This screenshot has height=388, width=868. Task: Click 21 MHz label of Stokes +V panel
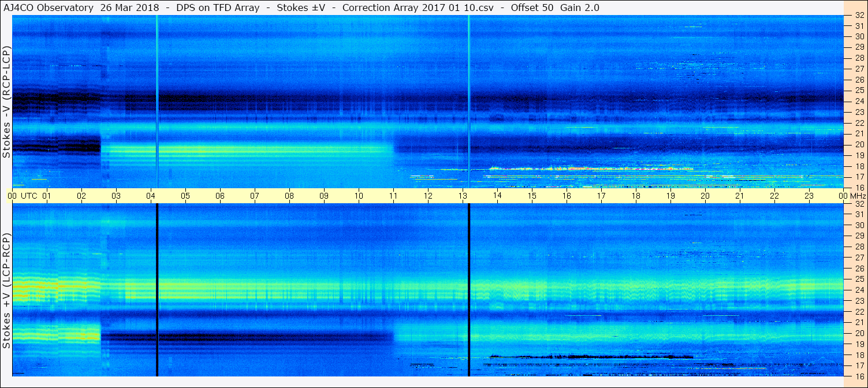(859, 322)
